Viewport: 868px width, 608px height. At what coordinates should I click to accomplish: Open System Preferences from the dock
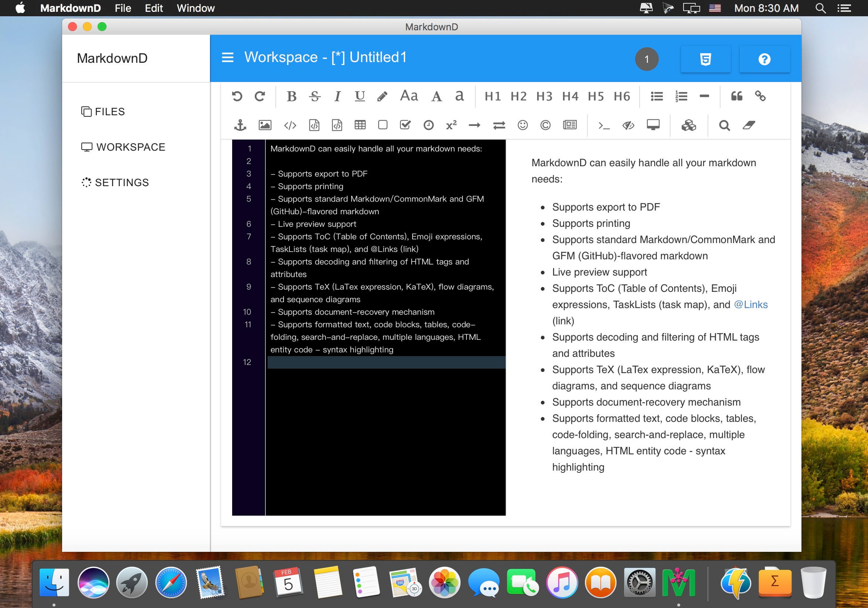pyautogui.click(x=639, y=582)
